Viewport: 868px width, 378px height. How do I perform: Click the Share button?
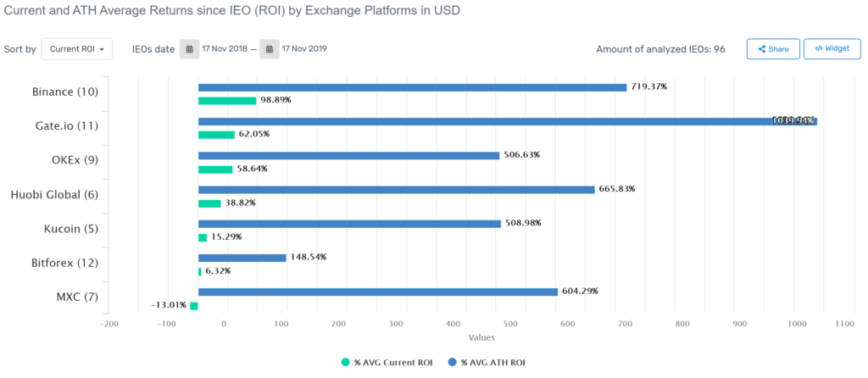[x=773, y=48]
